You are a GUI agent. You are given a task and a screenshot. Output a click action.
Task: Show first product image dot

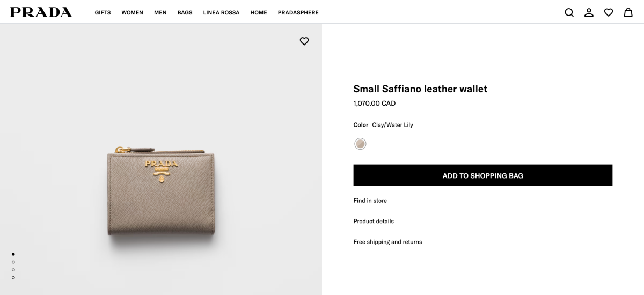(x=13, y=254)
